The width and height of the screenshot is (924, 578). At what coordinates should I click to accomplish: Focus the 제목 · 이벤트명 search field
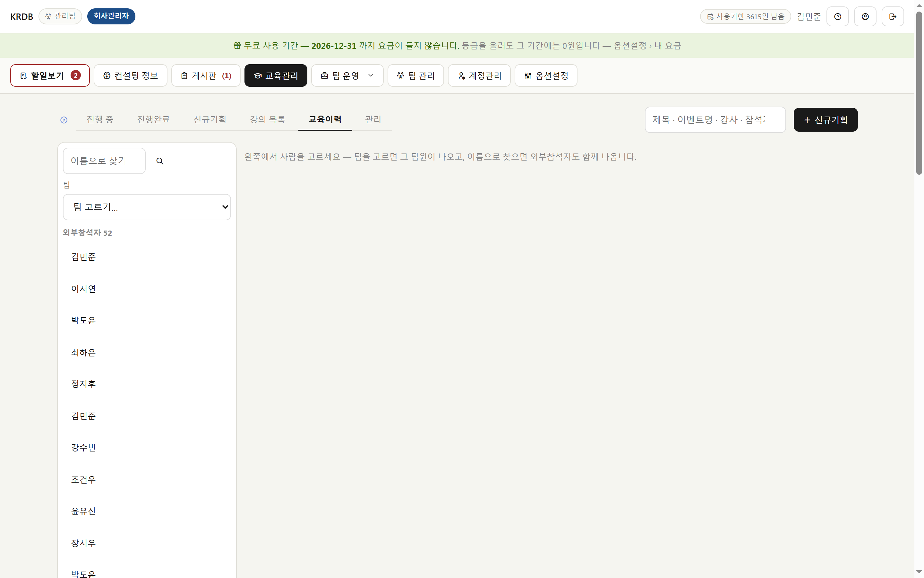pyautogui.click(x=715, y=120)
